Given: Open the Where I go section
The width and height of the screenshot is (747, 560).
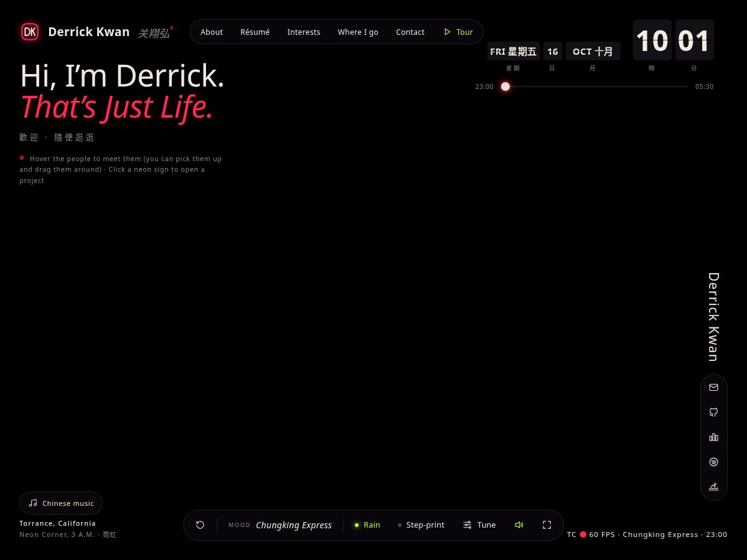Looking at the screenshot, I should (x=358, y=32).
